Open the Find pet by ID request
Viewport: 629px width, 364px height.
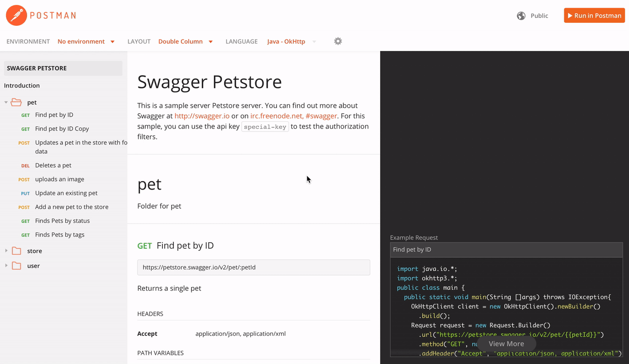tap(54, 115)
